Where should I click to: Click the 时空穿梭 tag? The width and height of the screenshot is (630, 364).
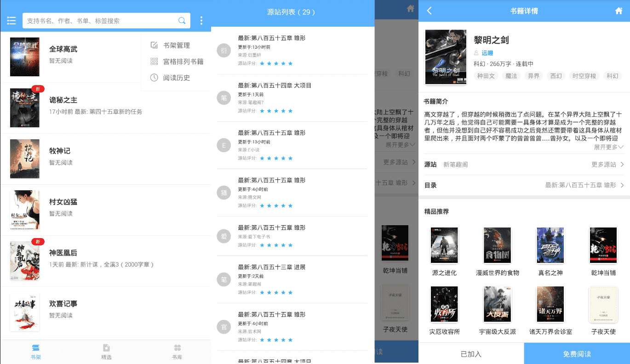click(x=584, y=76)
